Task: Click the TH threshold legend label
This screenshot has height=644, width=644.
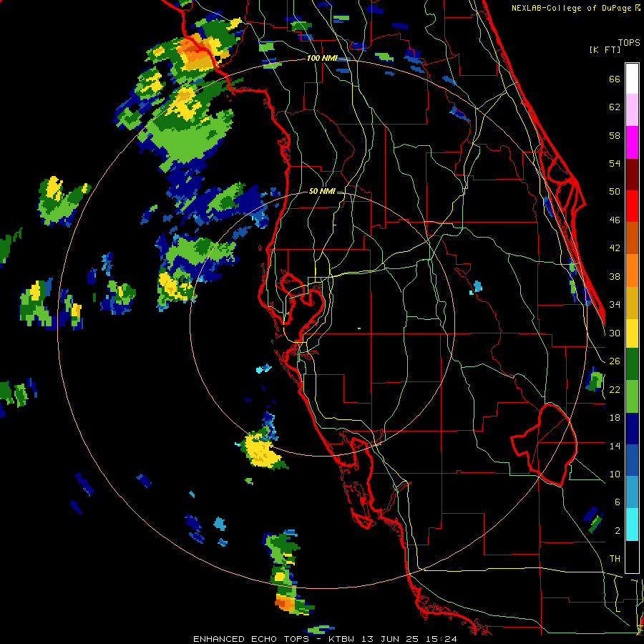Action: click(x=615, y=559)
